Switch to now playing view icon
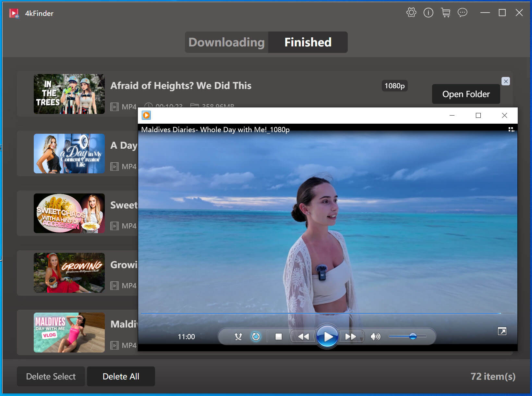532x396 pixels. coord(511,130)
